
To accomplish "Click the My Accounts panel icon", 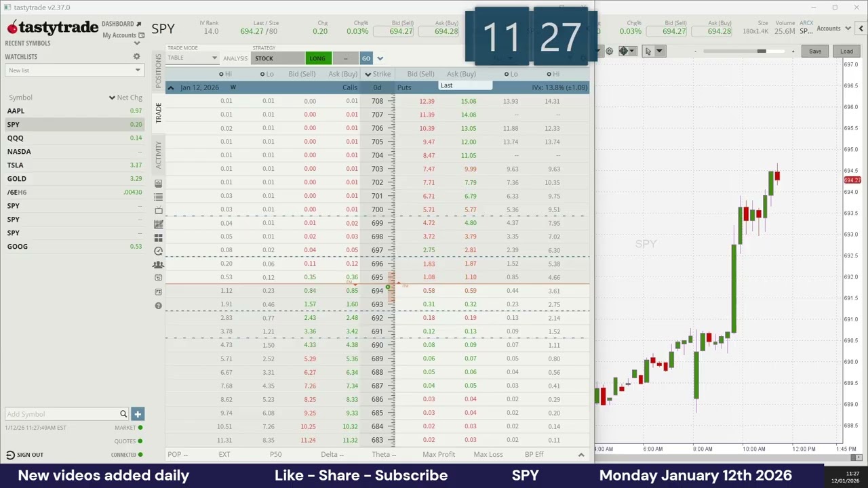I will tap(141, 35).
